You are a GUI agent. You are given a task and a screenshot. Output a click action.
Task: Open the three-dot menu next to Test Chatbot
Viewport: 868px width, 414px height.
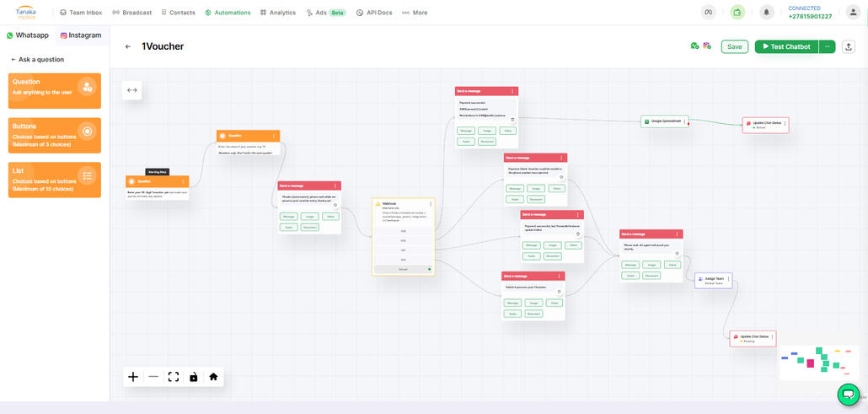827,46
